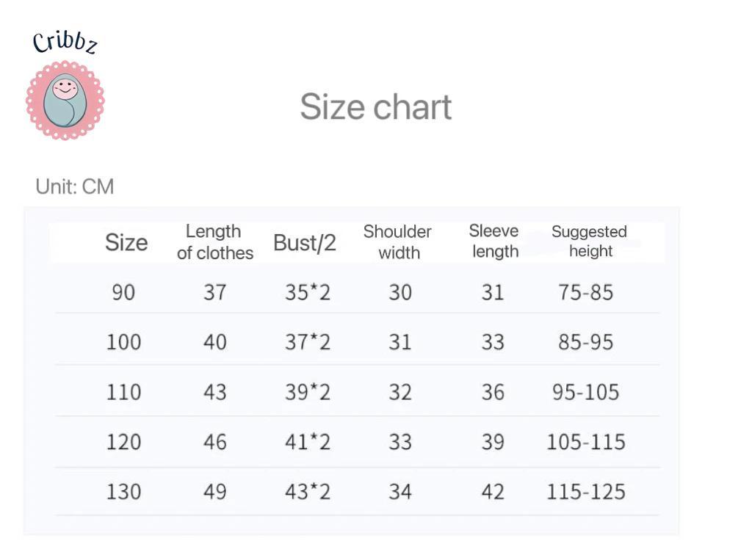Click the Unit: CM label
The width and height of the screenshot is (752, 560).
(x=75, y=186)
